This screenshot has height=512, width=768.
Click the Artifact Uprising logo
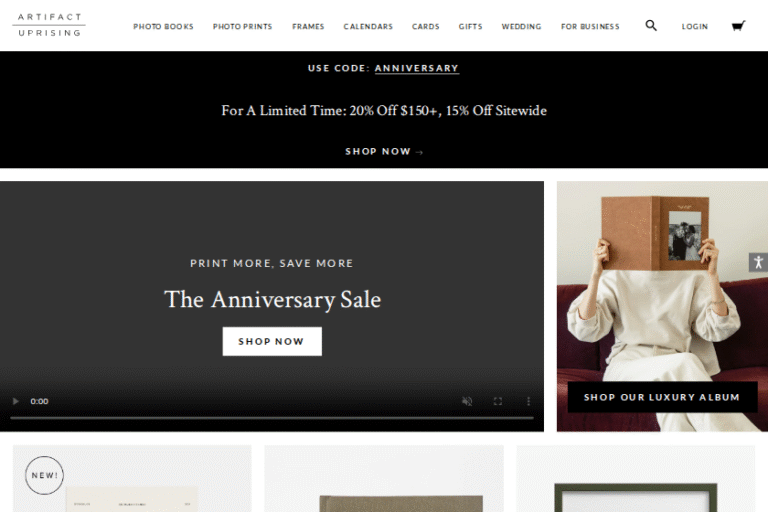pyautogui.click(x=49, y=25)
